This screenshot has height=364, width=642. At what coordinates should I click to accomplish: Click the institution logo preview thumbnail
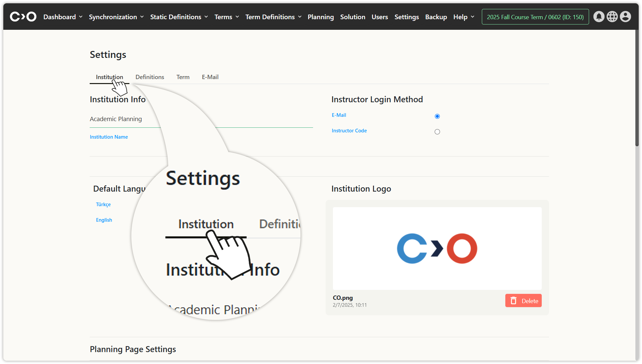[x=437, y=248]
